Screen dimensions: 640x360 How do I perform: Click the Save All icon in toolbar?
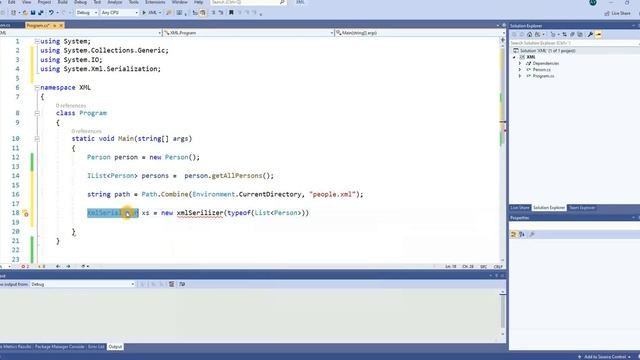coord(41,13)
